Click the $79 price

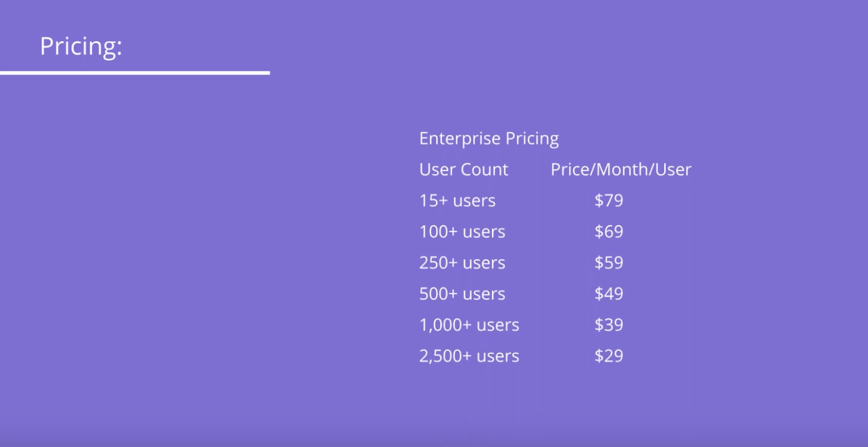(608, 201)
